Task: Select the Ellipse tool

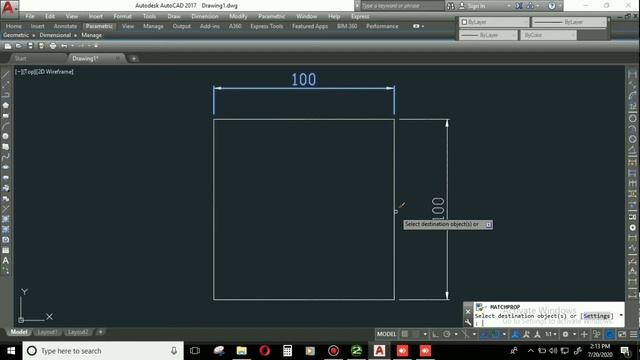Action: pos(5,167)
